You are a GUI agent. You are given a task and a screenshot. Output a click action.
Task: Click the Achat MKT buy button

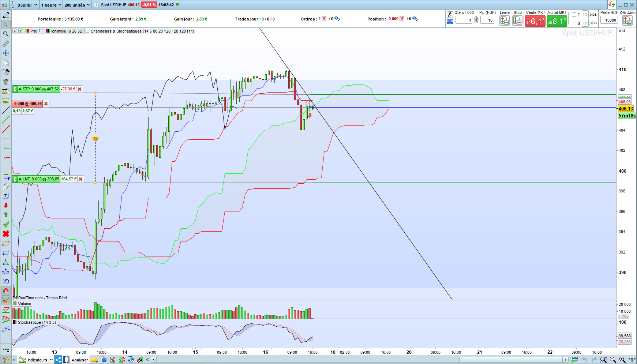click(x=557, y=22)
